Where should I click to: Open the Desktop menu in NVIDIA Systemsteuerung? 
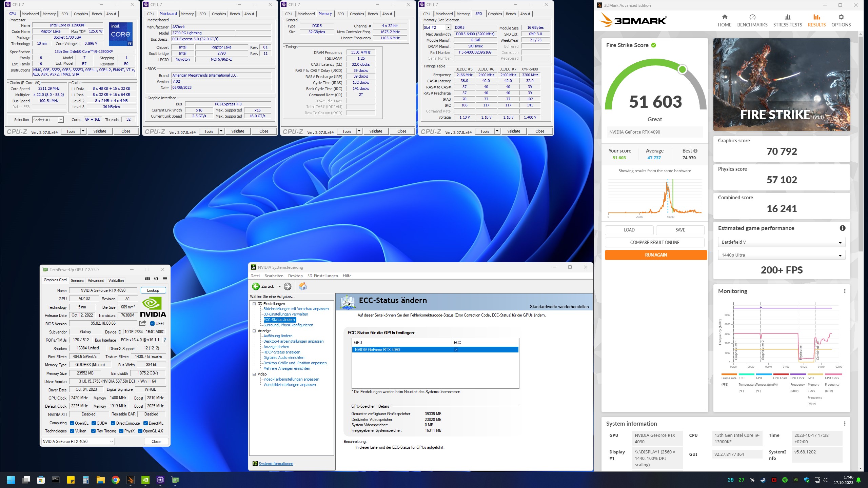[295, 276]
